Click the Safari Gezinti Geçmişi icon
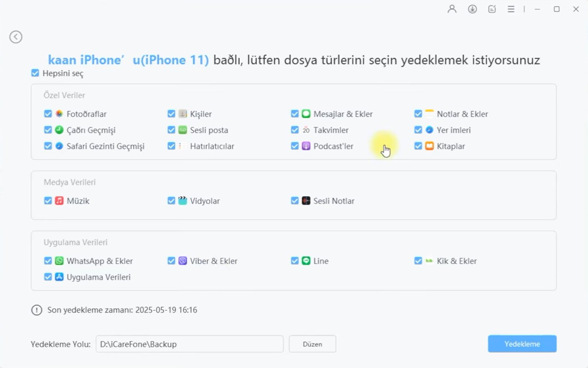588x368 pixels. coord(59,146)
